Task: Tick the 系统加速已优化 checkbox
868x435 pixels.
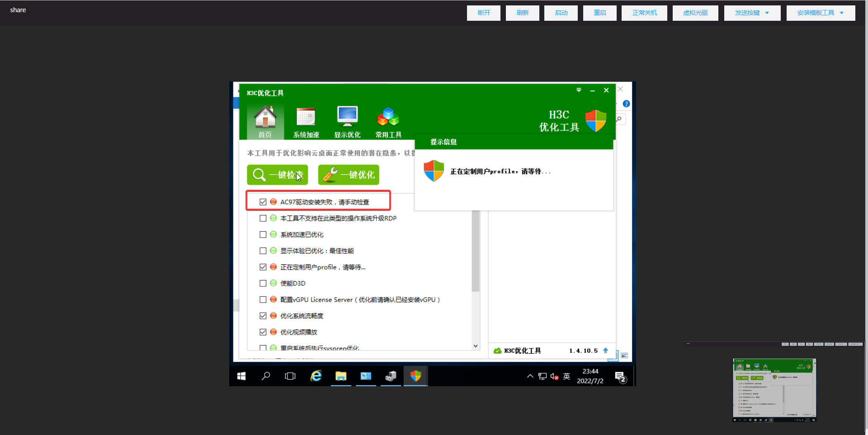Action: tap(263, 234)
